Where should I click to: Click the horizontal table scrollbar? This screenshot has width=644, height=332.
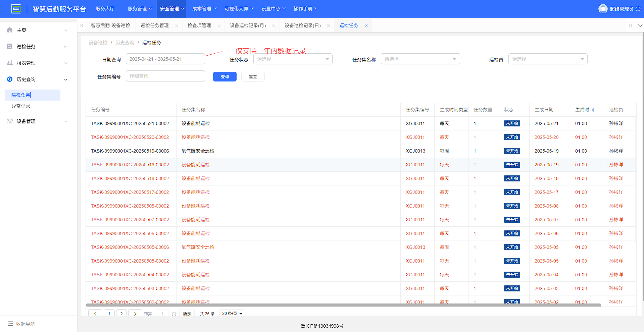coord(343,305)
